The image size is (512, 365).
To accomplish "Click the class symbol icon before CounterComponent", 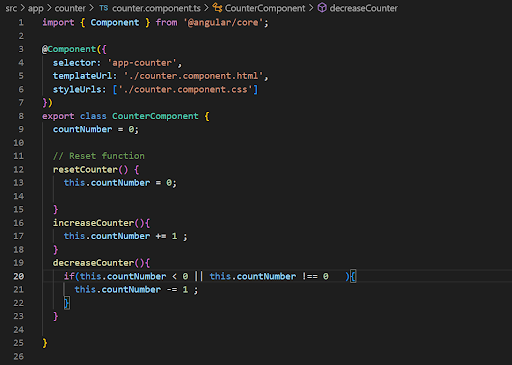I will (217, 8).
